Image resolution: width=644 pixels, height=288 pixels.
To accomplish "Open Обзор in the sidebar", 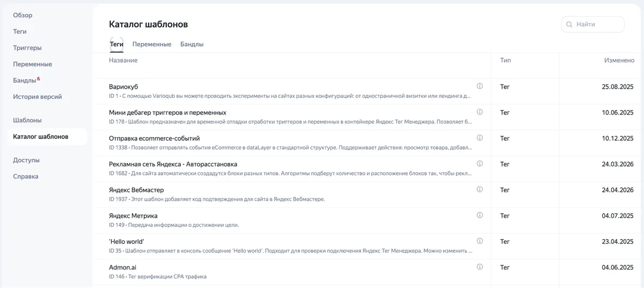I will [23, 15].
